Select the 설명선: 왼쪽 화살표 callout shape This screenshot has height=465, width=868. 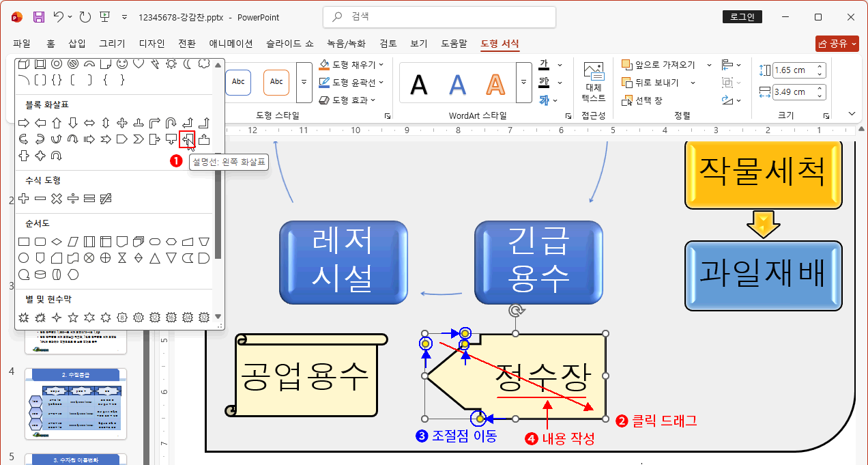click(186, 139)
